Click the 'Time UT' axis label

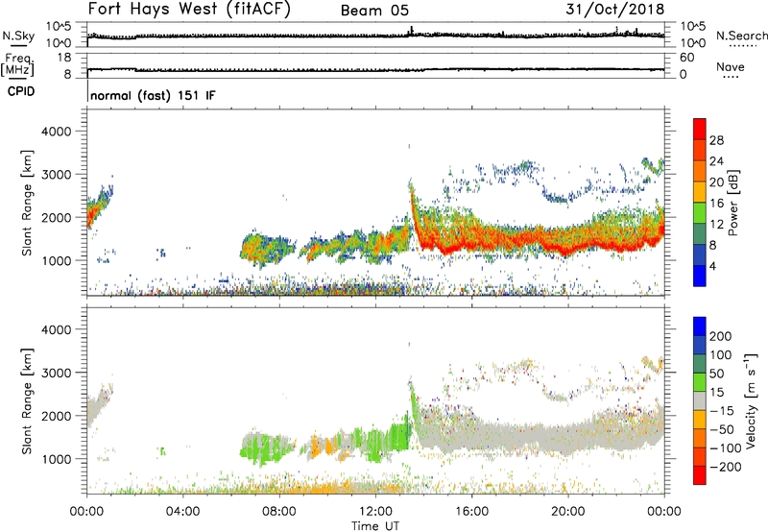click(375, 526)
